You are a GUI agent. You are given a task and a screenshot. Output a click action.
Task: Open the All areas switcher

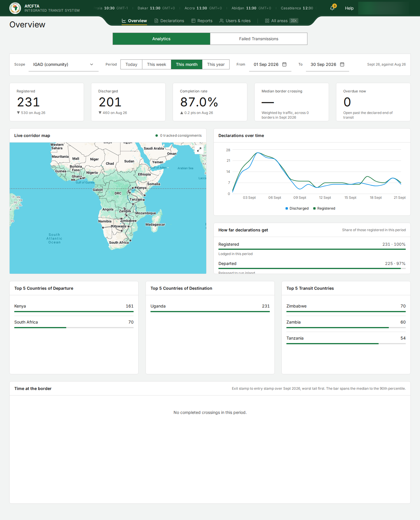[x=281, y=21]
